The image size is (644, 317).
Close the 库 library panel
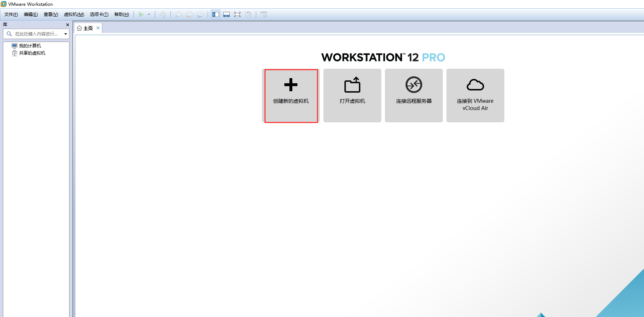point(67,25)
